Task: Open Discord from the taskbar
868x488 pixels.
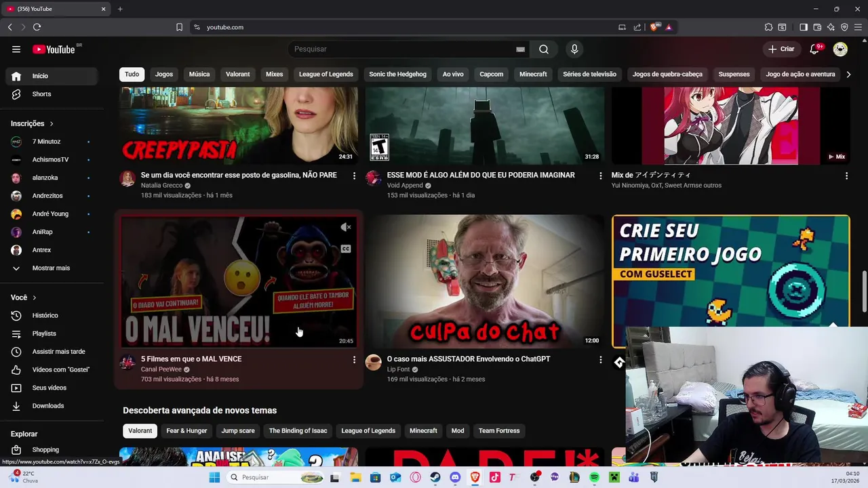Action: pyautogui.click(x=455, y=477)
